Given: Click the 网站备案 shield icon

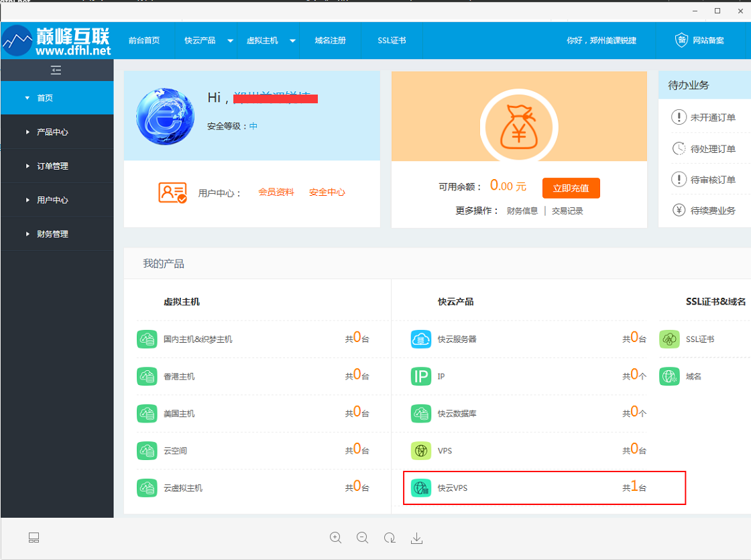Looking at the screenshot, I should (x=681, y=40).
